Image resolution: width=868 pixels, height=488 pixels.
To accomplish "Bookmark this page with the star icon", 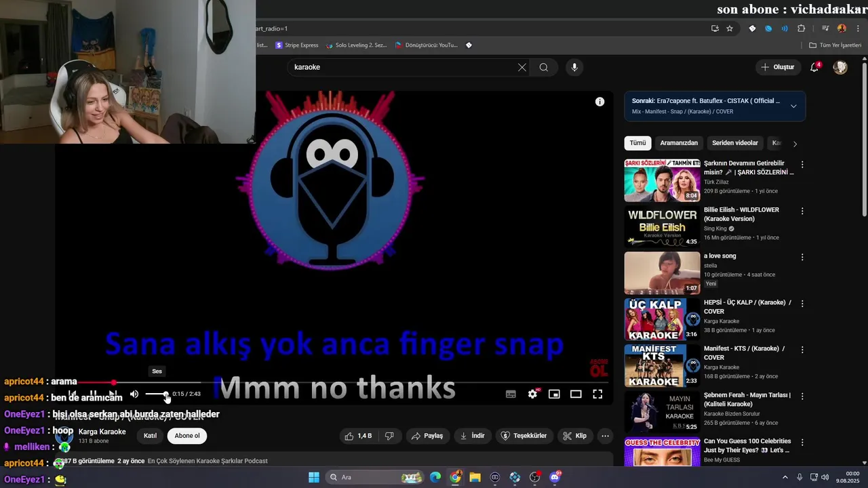I will pyautogui.click(x=730, y=28).
